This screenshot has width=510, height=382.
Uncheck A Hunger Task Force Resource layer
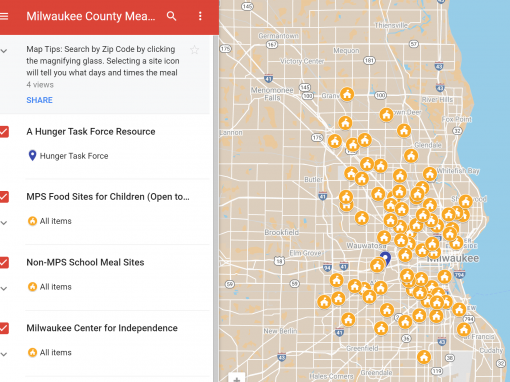click(4, 132)
